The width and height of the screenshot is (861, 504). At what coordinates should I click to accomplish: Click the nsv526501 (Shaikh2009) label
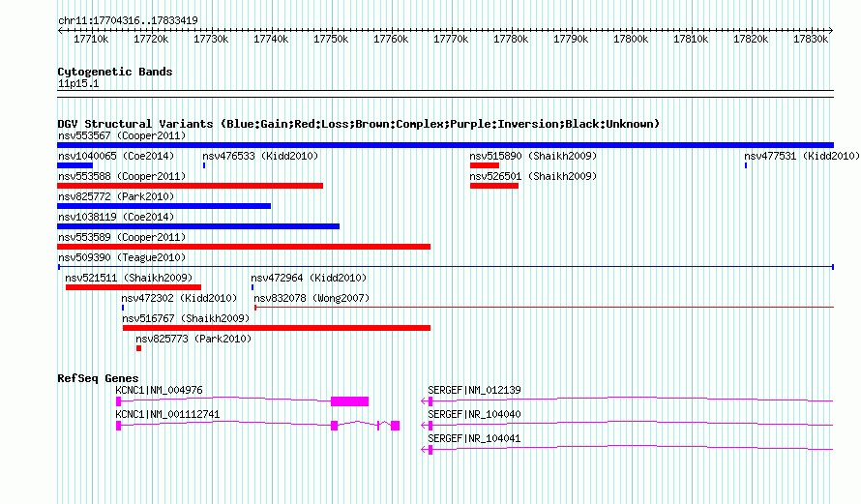coord(533,176)
